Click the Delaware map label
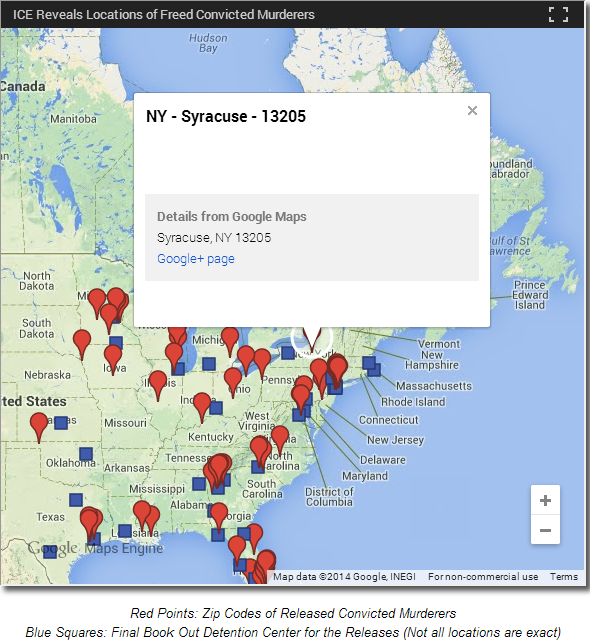Viewport: 590px width, 641px height. tap(383, 460)
